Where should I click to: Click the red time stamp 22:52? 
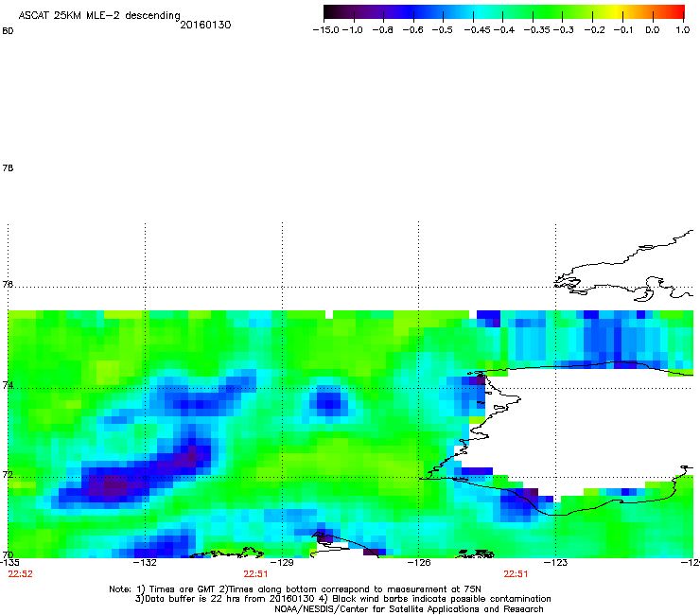(21, 574)
